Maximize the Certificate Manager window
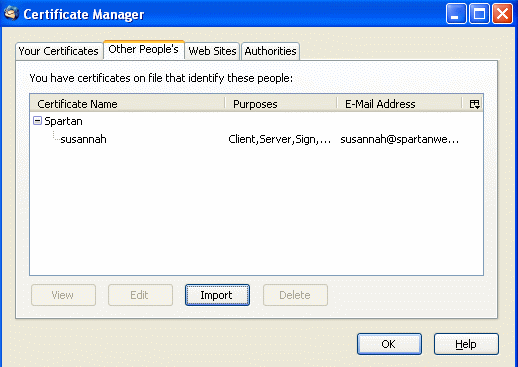Screen dimensions: 518x367 [x=479, y=14]
